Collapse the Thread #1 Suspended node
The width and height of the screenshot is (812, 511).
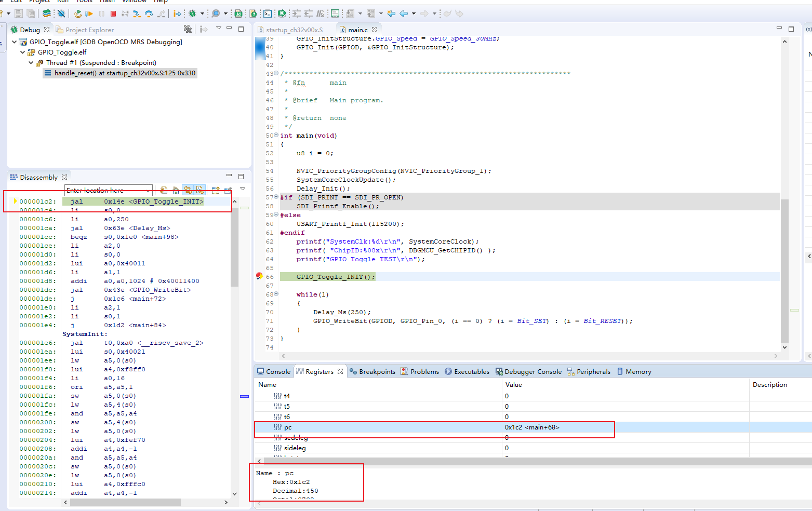tap(31, 62)
